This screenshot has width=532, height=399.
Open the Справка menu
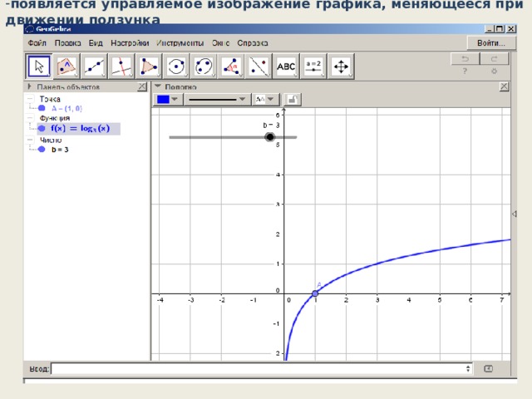click(x=253, y=43)
